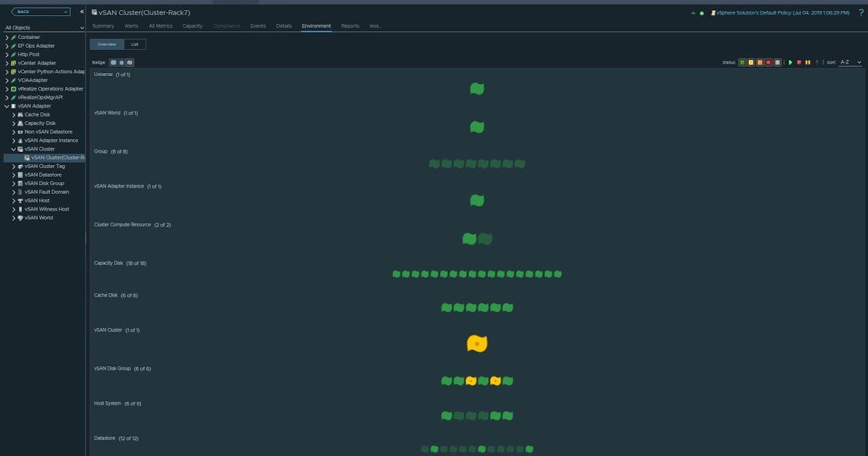Expand the vSAN Datastore tree node

click(x=13, y=175)
